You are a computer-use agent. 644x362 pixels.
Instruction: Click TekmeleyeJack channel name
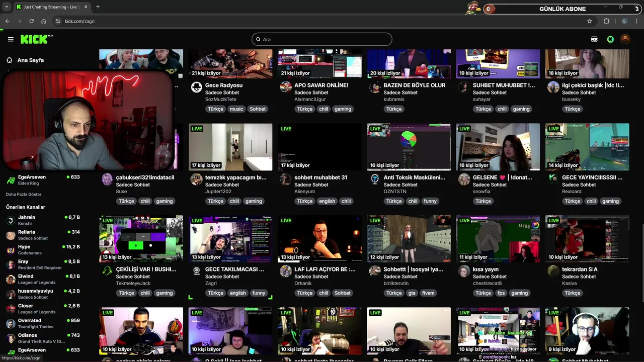click(x=133, y=284)
